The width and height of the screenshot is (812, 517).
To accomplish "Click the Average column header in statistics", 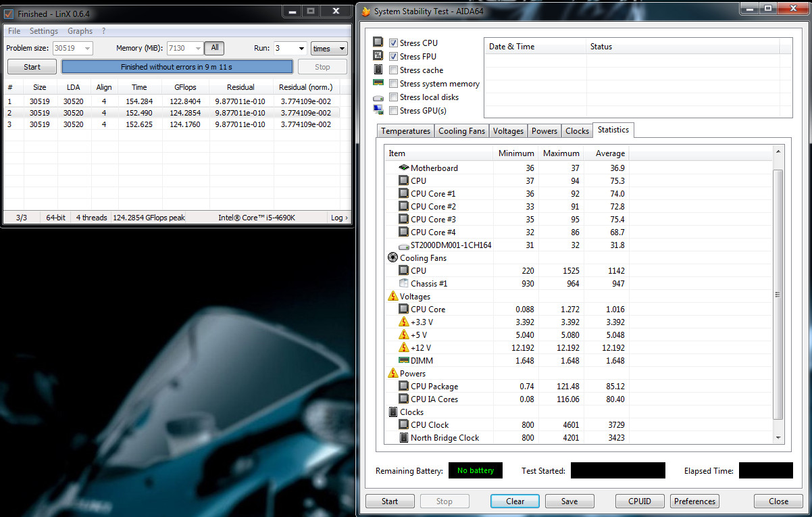I will click(x=606, y=153).
